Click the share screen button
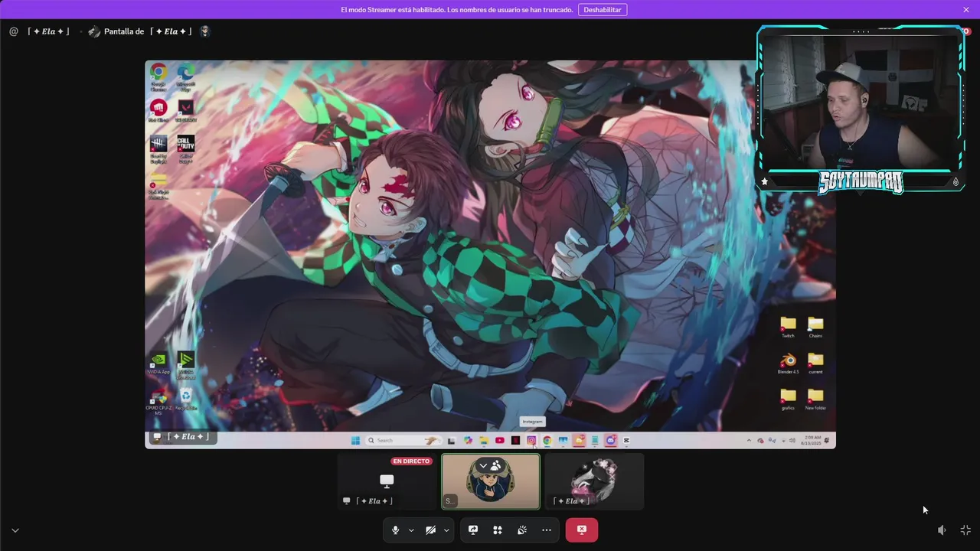980x551 pixels. (x=473, y=530)
